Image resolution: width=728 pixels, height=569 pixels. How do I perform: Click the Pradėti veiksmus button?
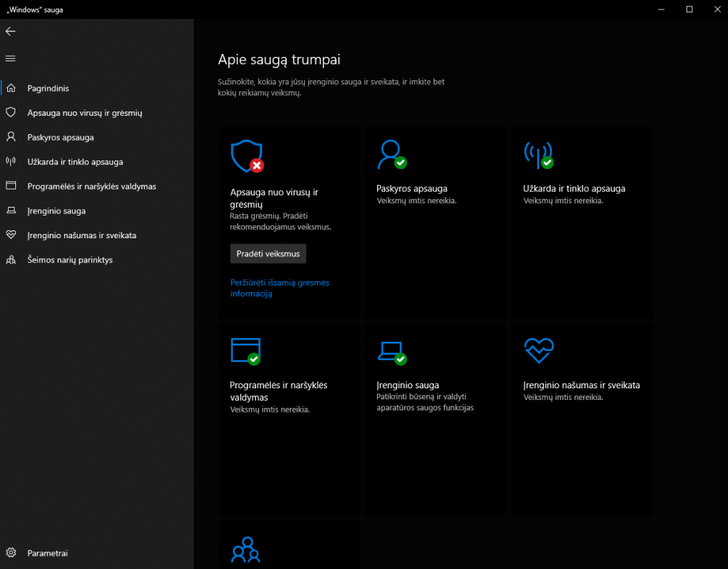pos(269,254)
